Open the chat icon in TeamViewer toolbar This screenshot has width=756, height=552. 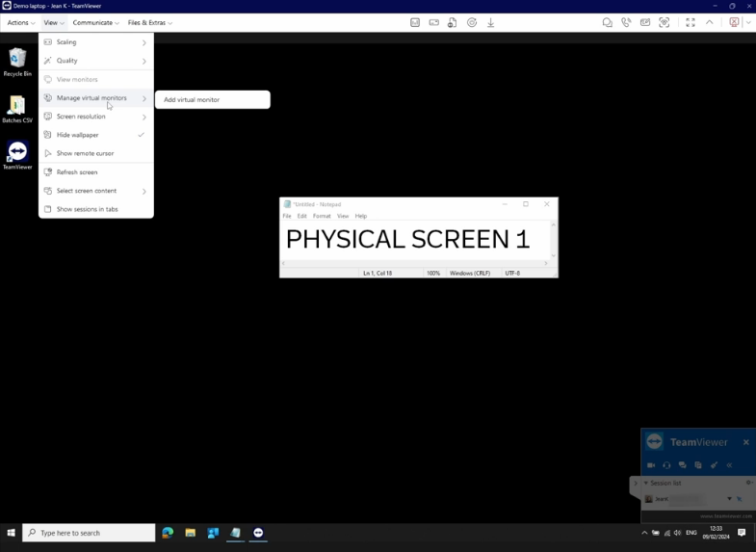[607, 22]
